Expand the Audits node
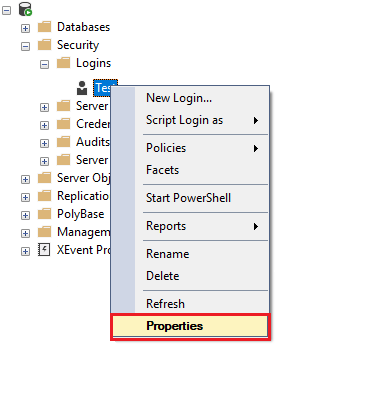390x396 pixels. 44,143
